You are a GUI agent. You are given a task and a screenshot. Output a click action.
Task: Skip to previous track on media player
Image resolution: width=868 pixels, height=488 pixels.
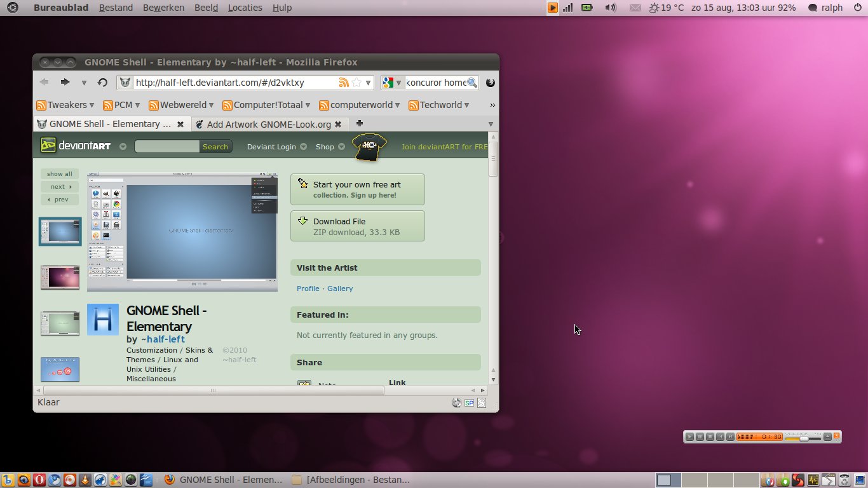point(720,437)
